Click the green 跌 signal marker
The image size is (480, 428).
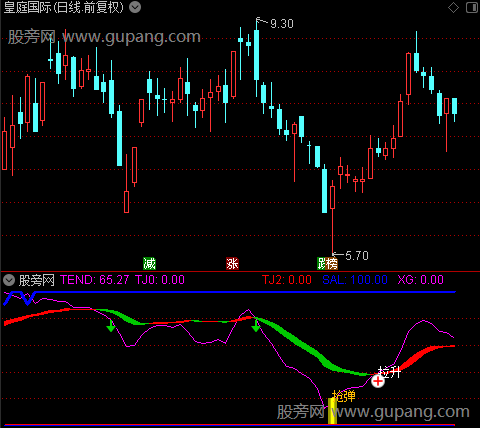pyautogui.click(x=321, y=264)
